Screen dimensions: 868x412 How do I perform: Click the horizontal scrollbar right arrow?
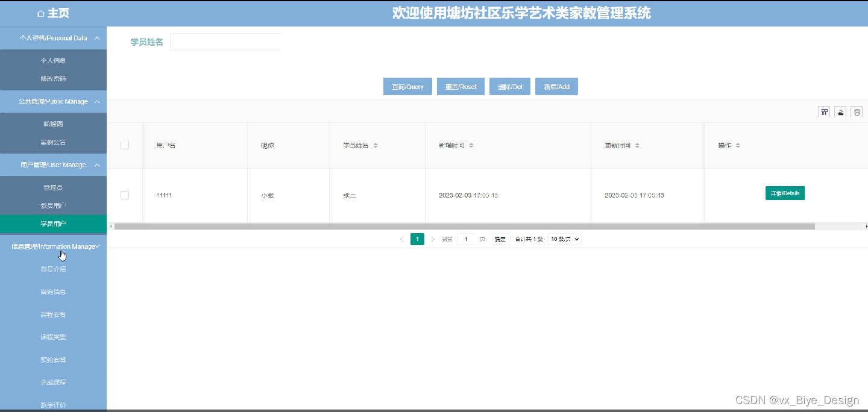tap(866, 226)
